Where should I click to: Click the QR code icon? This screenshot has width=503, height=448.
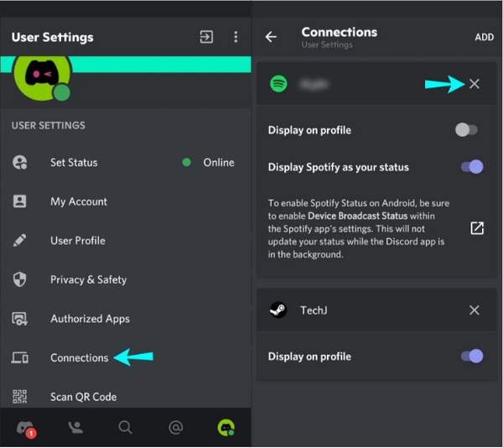(x=19, y=397)
